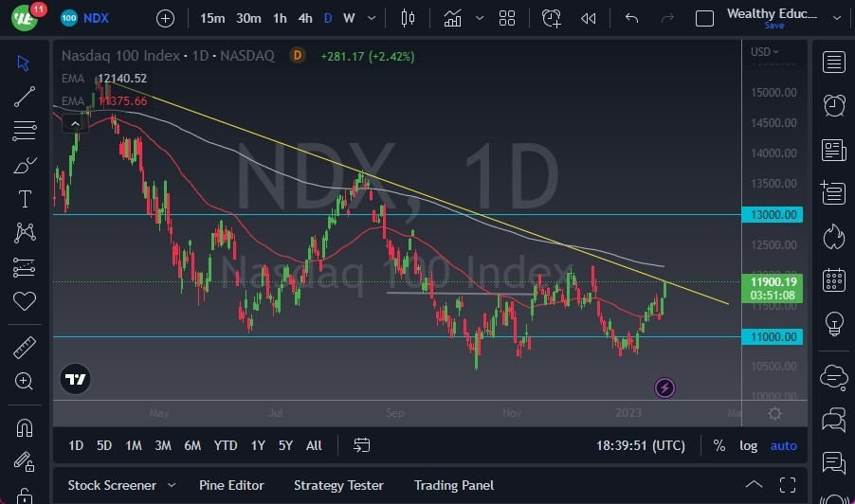Expand the bottom panel upward

click(754, 484)
